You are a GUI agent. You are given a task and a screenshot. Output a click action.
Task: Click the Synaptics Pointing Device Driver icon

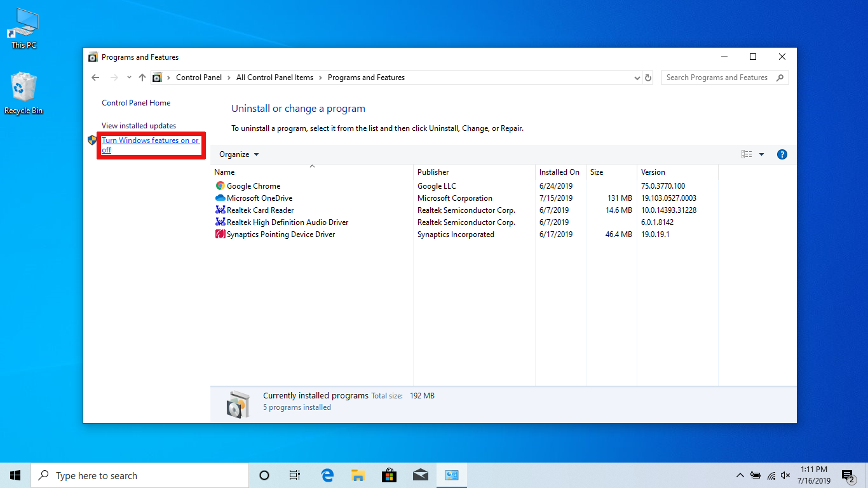pos(220,234)
